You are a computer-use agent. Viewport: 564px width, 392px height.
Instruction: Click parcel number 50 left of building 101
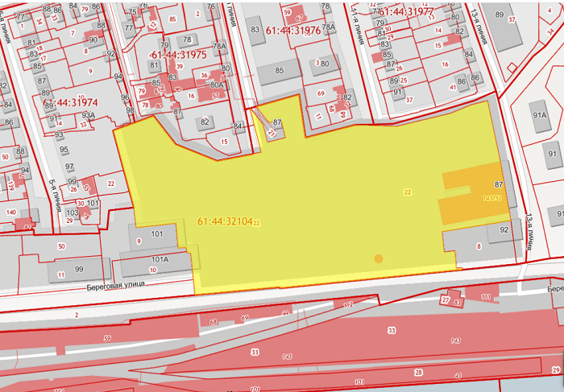[x=61, y=246]
